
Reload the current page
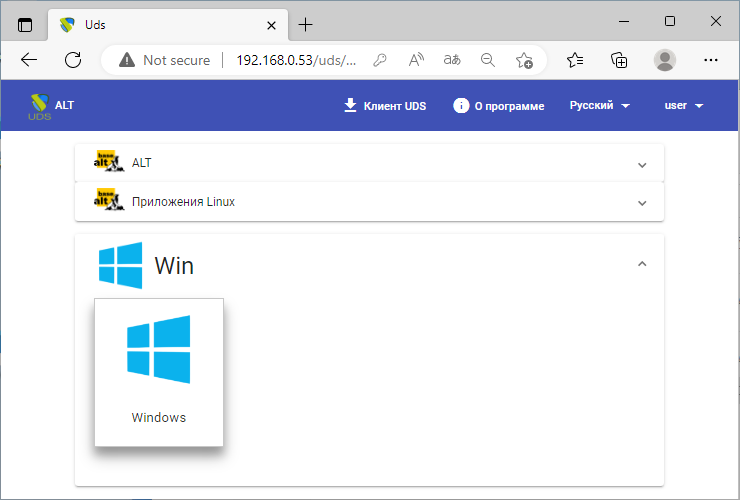pos(73,60)
